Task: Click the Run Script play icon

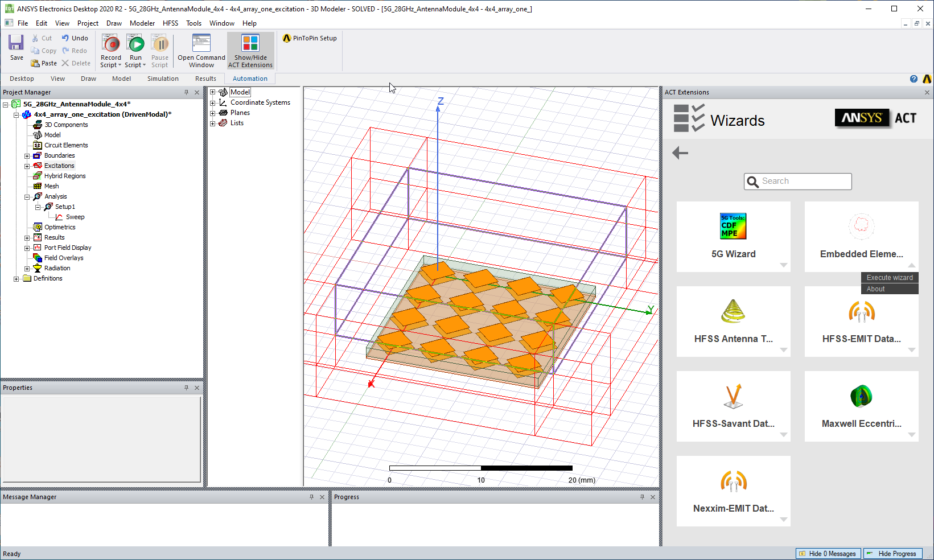Action: (x=135, y=43)
